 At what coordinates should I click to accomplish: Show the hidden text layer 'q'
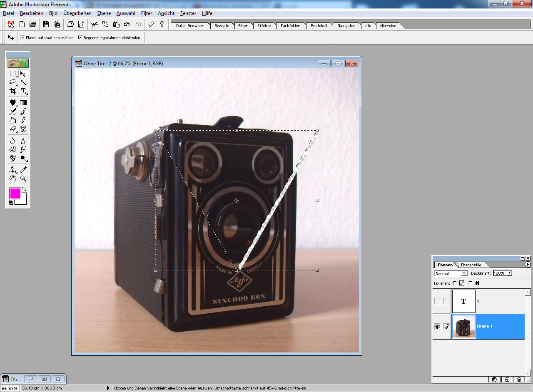[437, 301]
